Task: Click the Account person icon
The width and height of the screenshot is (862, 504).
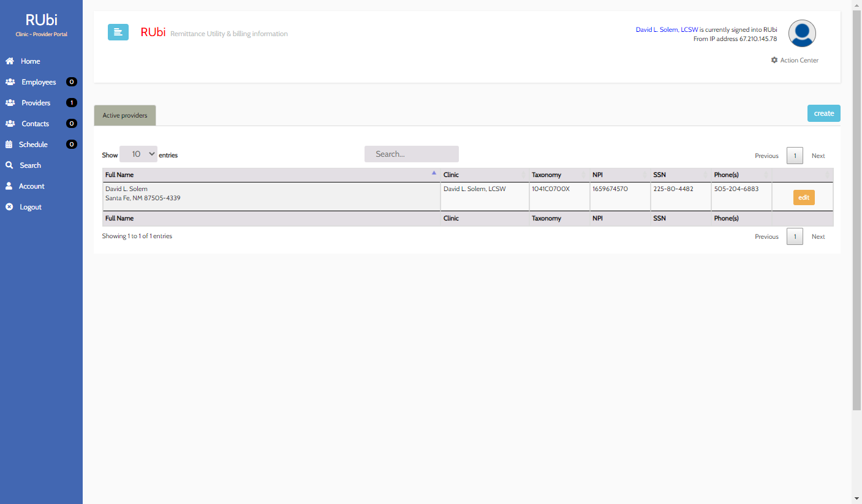Action: pos(9,186)
